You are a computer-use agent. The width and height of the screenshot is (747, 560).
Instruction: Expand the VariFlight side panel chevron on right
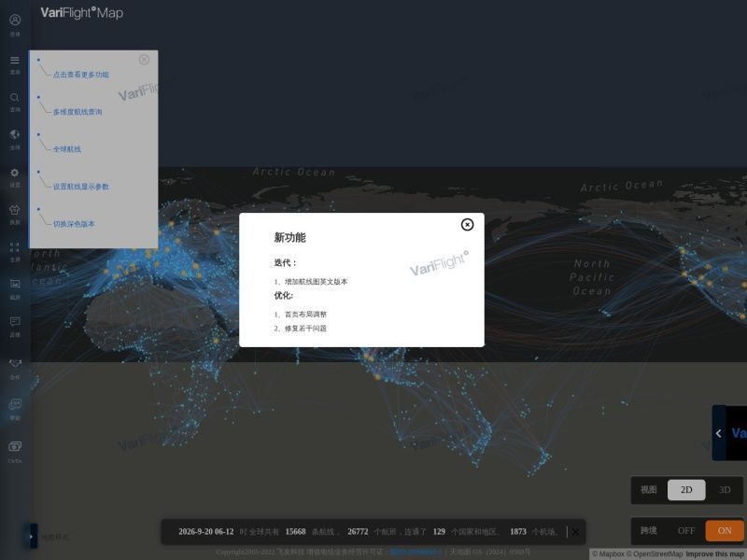click(x=718, y=433)
